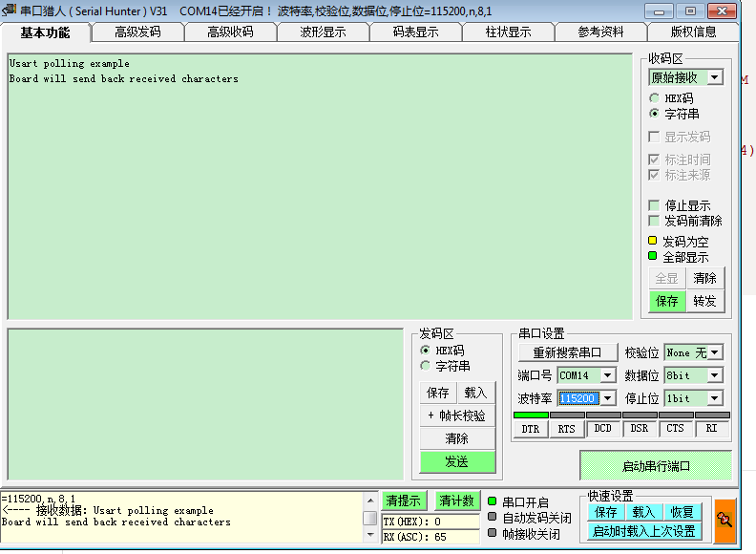The image size is (756, 554).
Task: Click the green DTR status bar
Action: 531,415
